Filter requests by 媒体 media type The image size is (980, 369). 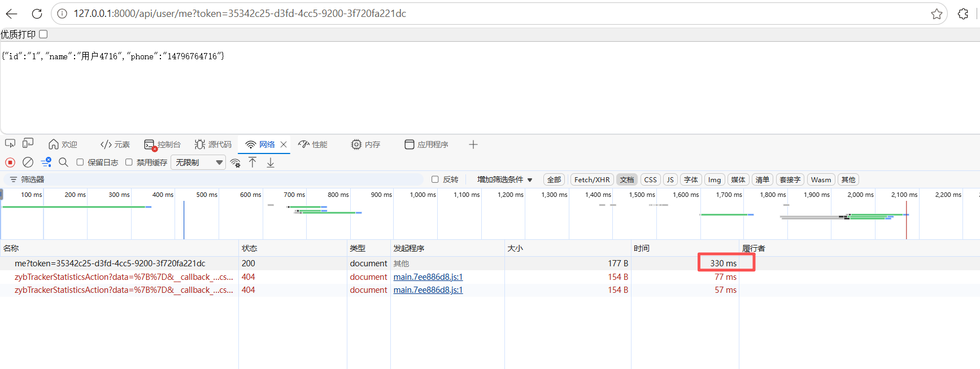pyautogui.click(x=738, y=179)
